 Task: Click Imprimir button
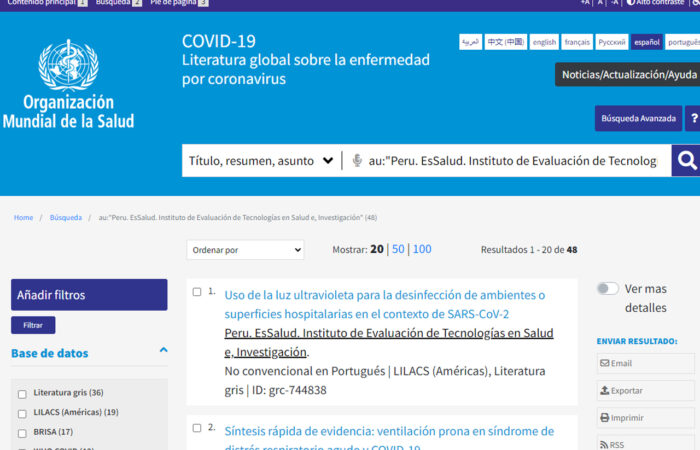[646, 417]
